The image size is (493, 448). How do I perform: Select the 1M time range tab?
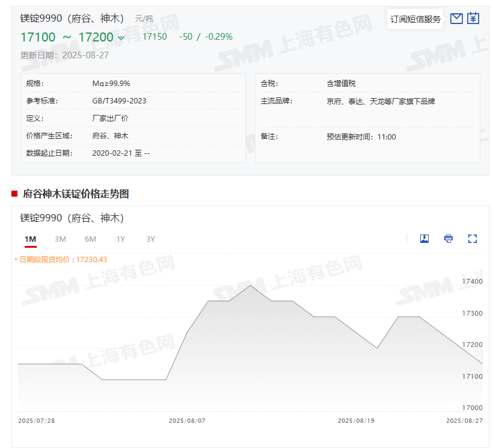(31, 239)
